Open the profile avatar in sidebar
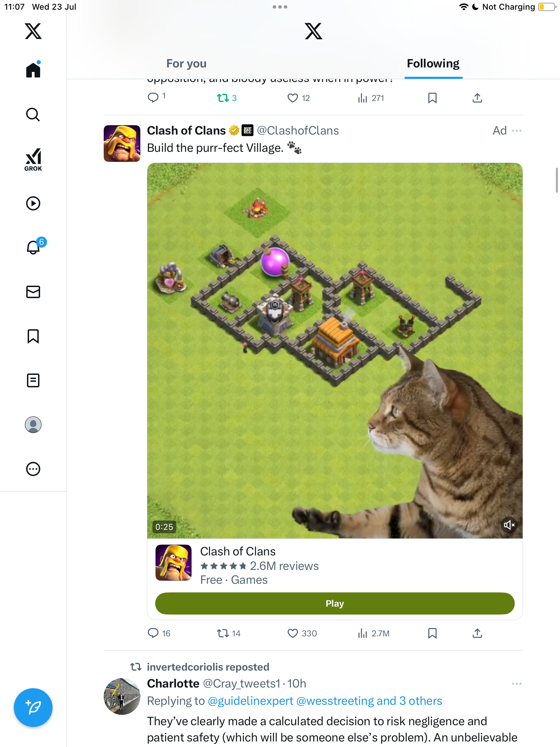 [33, 425]
